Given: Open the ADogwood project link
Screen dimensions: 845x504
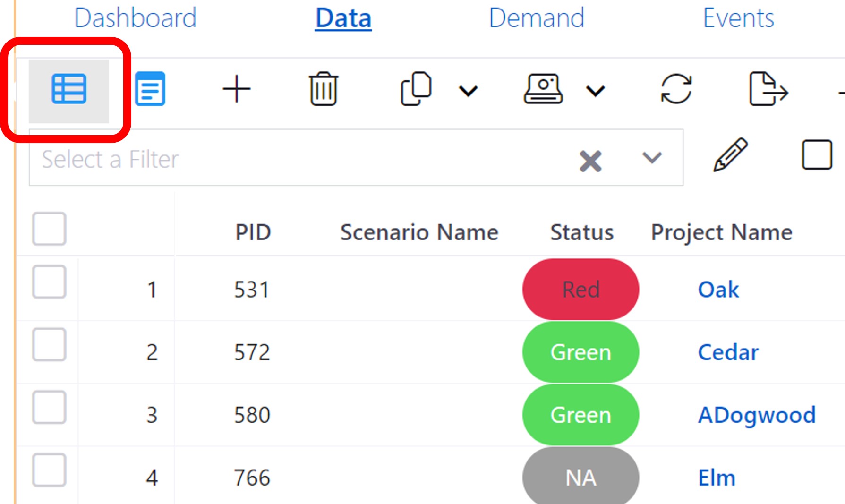Looking at the screenshot, I should [756, 415].
